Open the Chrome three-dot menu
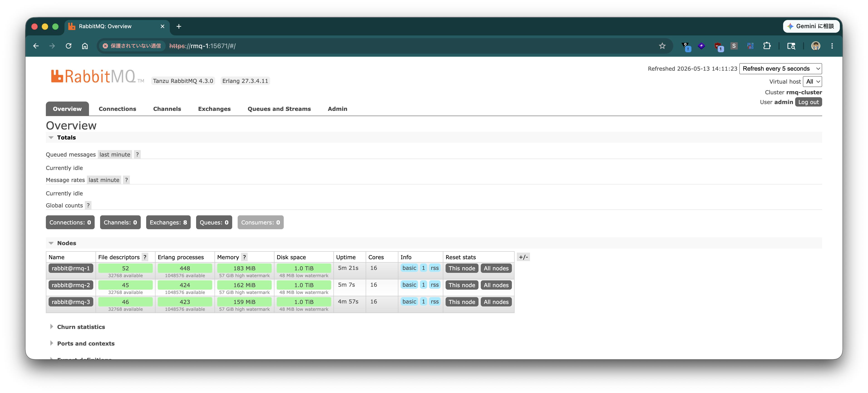The height and width of the screenshot is (393, 868). [832, 46]
